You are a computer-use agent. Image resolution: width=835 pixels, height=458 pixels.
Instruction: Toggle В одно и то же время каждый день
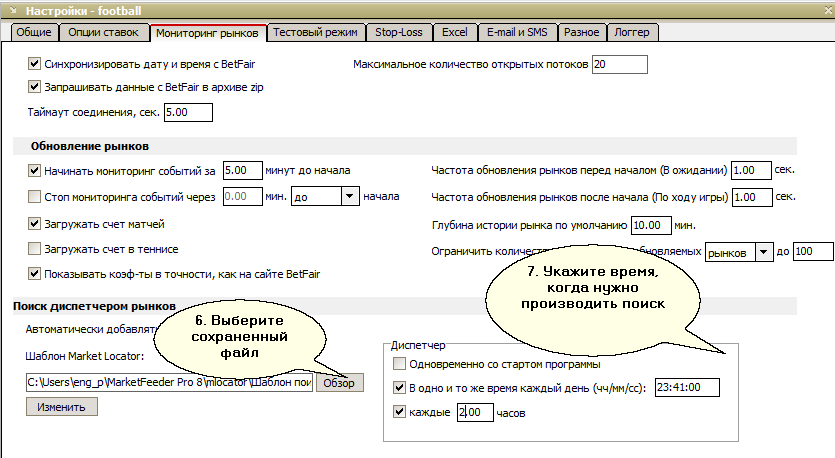tap(399, 388)
